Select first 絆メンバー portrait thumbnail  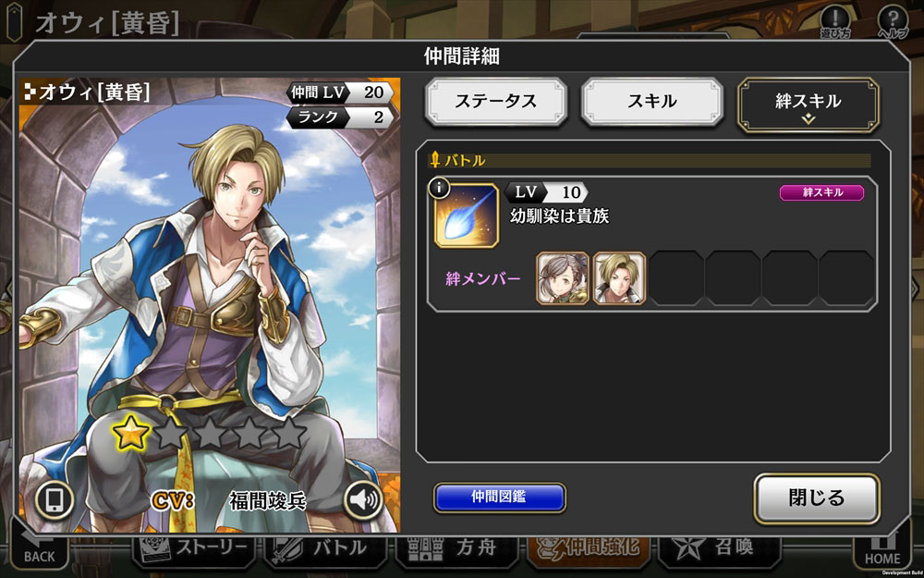coord(563,278)
